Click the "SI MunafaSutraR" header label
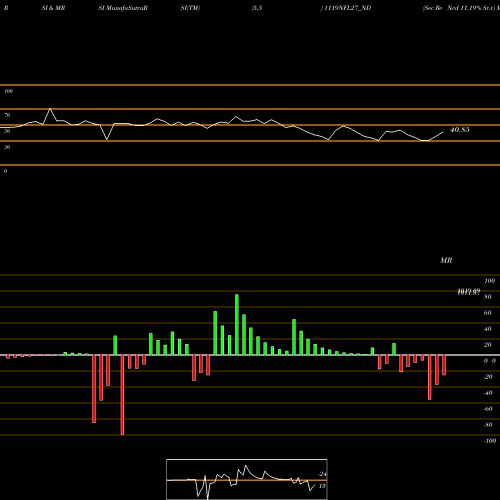The height and width of the screenshot is (500, 500). click(x=123, y=8)
